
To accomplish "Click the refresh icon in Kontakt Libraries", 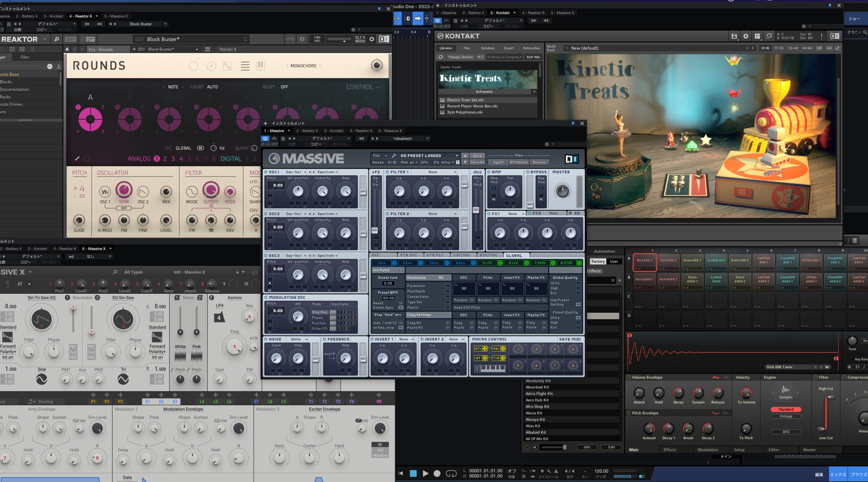I will 440,57.
